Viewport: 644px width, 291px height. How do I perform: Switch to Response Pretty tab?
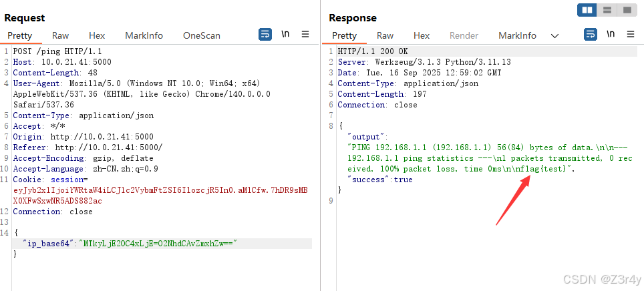(x=344, y=36)
